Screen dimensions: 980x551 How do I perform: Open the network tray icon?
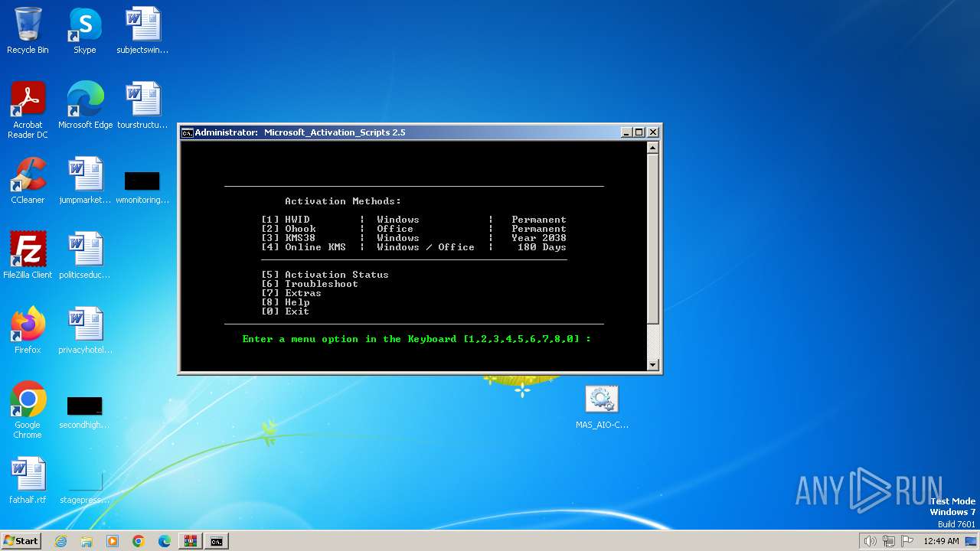tap(888, 541)
